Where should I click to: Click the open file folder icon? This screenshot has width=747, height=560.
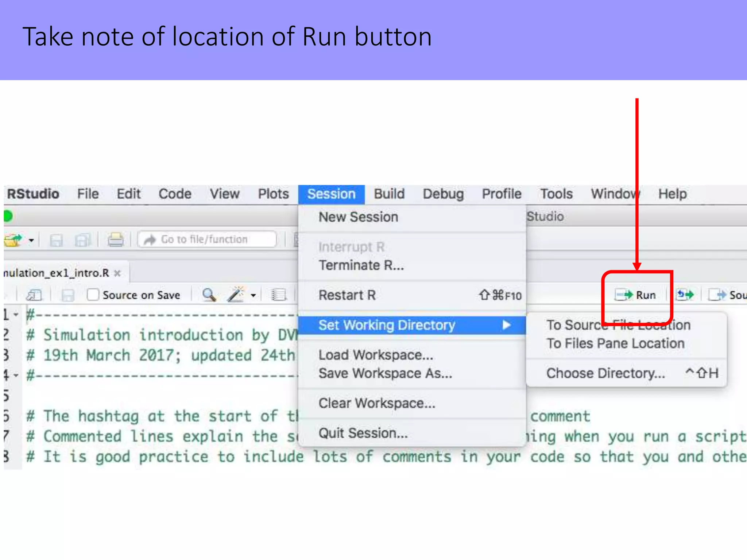(x=13, y=240)
